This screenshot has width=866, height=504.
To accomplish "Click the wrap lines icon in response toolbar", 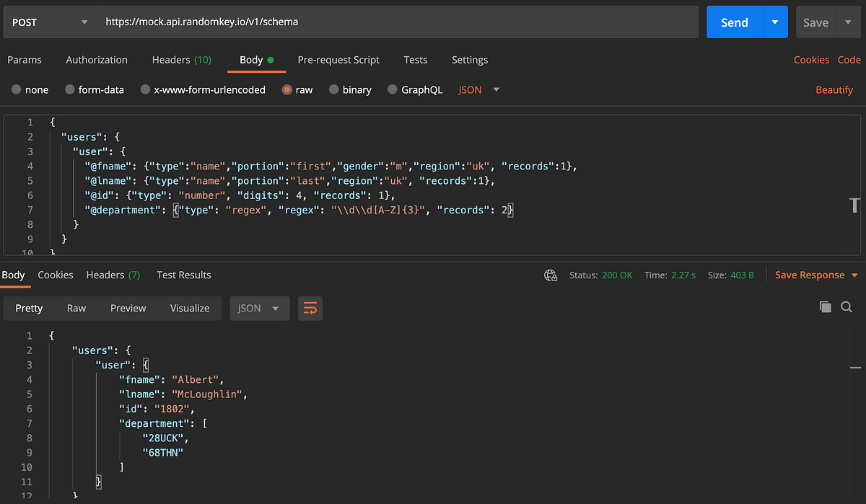I will 310,308.
